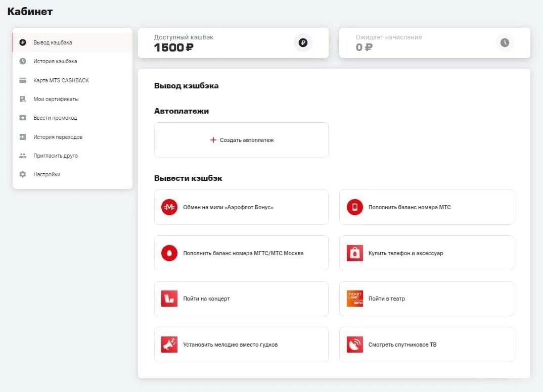Click the people icon beside Пригласить друга

pyautogui.click(x=23, y=156)
